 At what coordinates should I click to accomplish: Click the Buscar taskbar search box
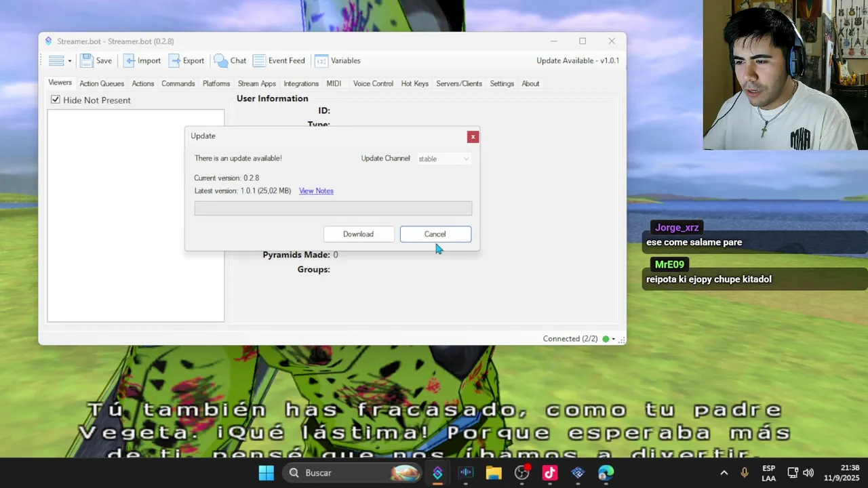pos(353,473)
